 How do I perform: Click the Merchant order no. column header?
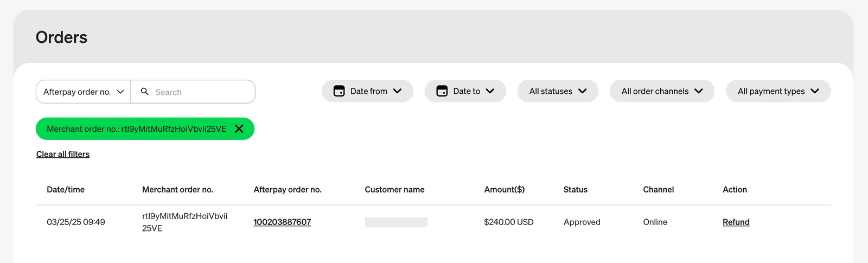pos(177,189)
